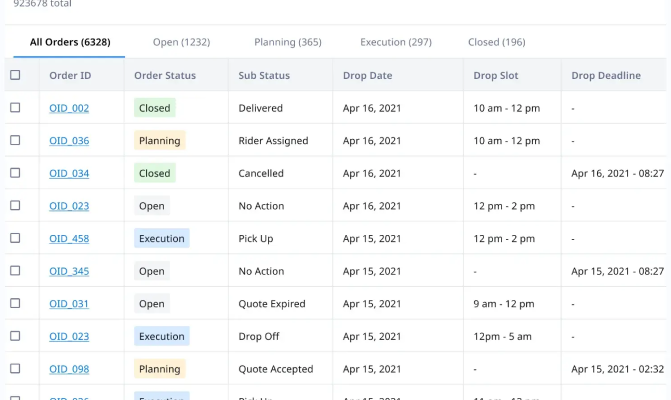Open the Planning (365) tab
Viewport: 671px width, 400px height.
tap(288, 42)
